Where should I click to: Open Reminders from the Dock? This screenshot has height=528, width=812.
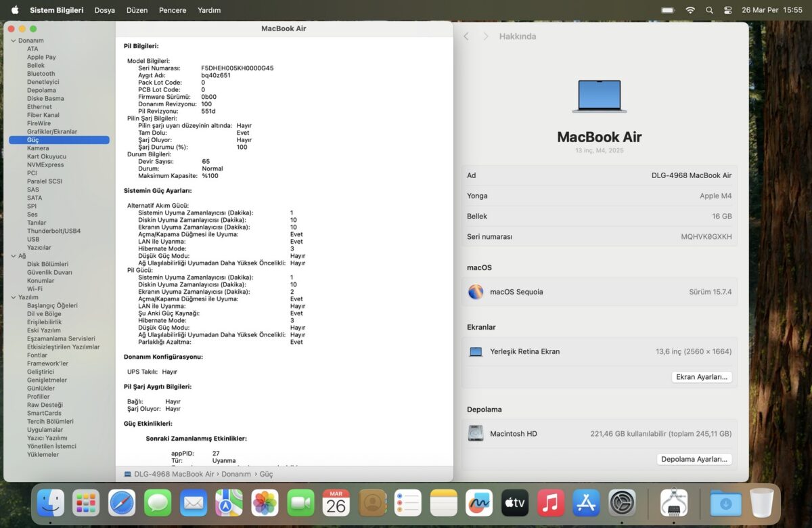tap(408, 503)
